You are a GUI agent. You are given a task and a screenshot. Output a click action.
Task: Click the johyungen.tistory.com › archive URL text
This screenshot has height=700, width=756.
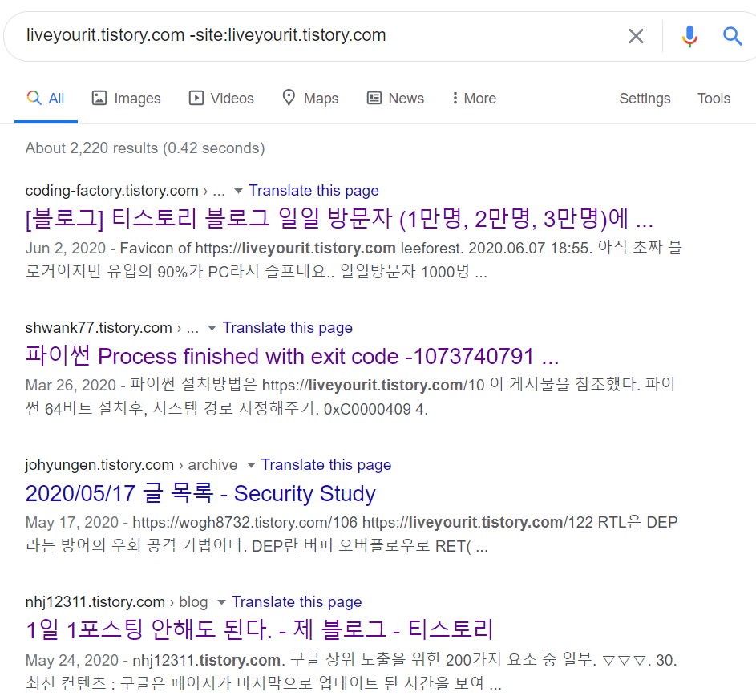coord(131,465)
